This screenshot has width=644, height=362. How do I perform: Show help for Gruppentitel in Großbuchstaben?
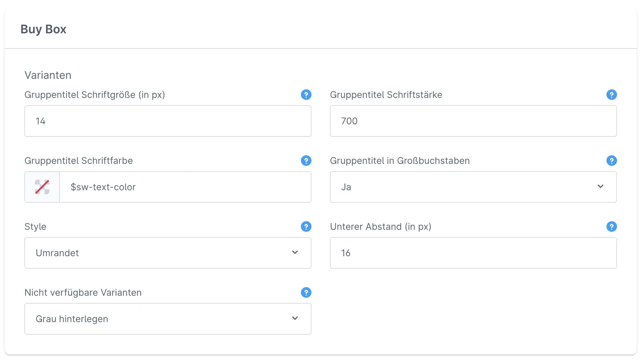click(611, 161)
